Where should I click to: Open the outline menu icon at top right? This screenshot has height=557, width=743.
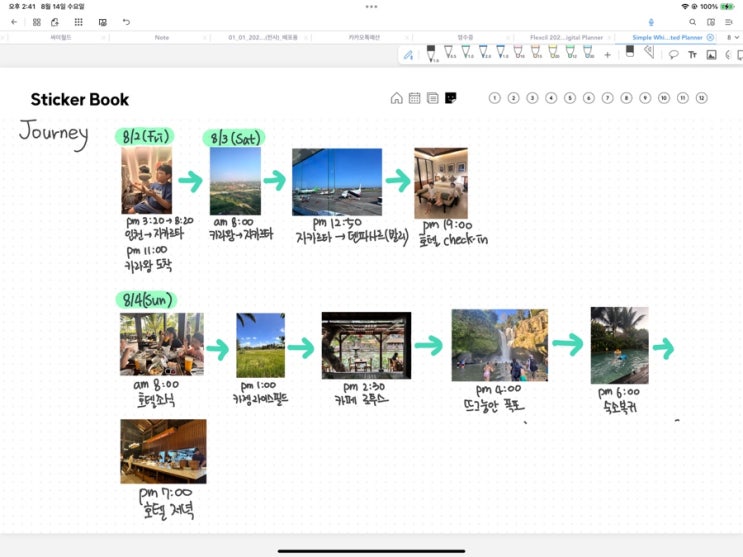point(729,22)
